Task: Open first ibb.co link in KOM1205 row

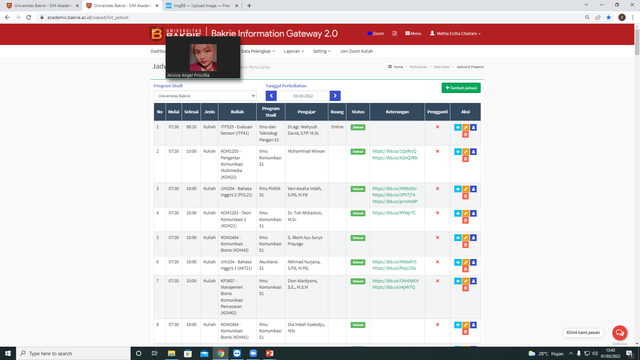Action: [x=394, y=151]
